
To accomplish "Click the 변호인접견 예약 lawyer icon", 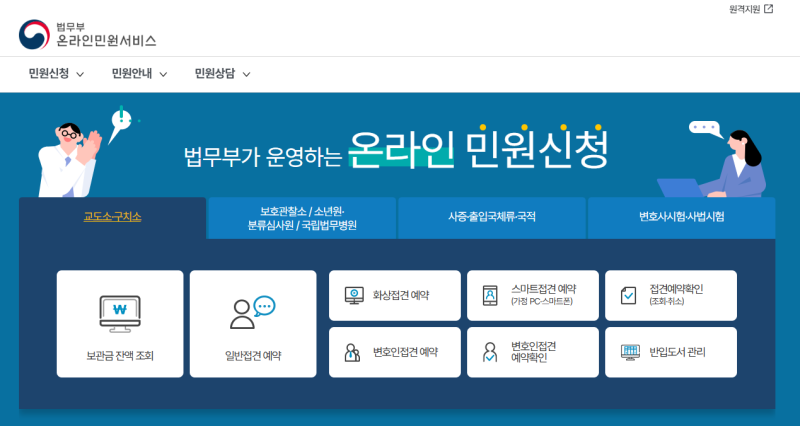I will 352,352.
